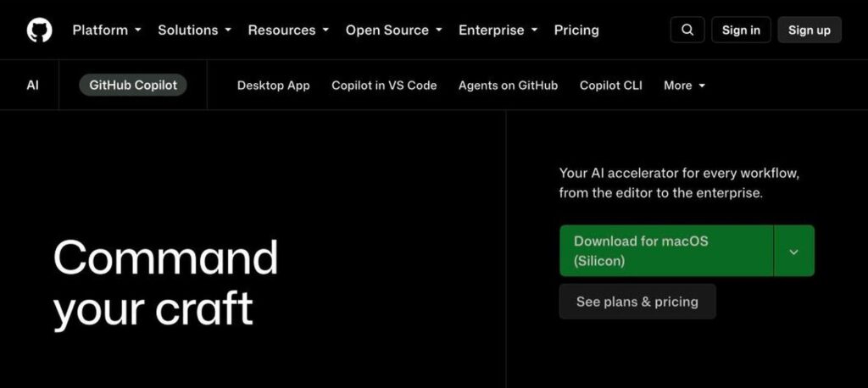Screen dimensions: 868x388
Task: Open the Pricing page
Action: click(x=576, y=30)
